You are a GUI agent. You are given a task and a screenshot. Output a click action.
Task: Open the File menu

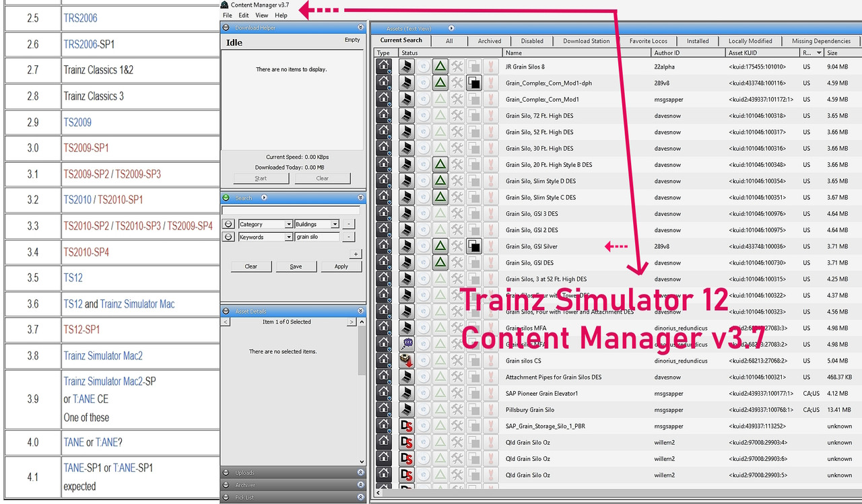pos(228,15)
